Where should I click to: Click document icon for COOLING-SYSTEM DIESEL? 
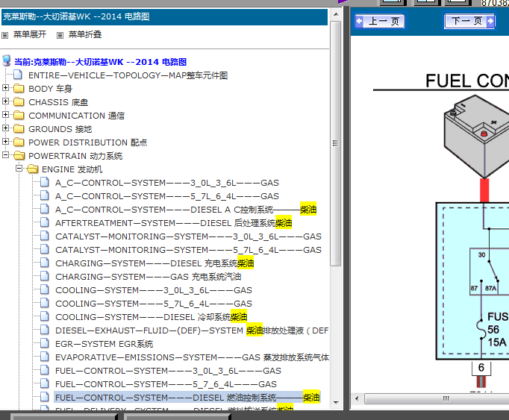(x=45, y=316)
